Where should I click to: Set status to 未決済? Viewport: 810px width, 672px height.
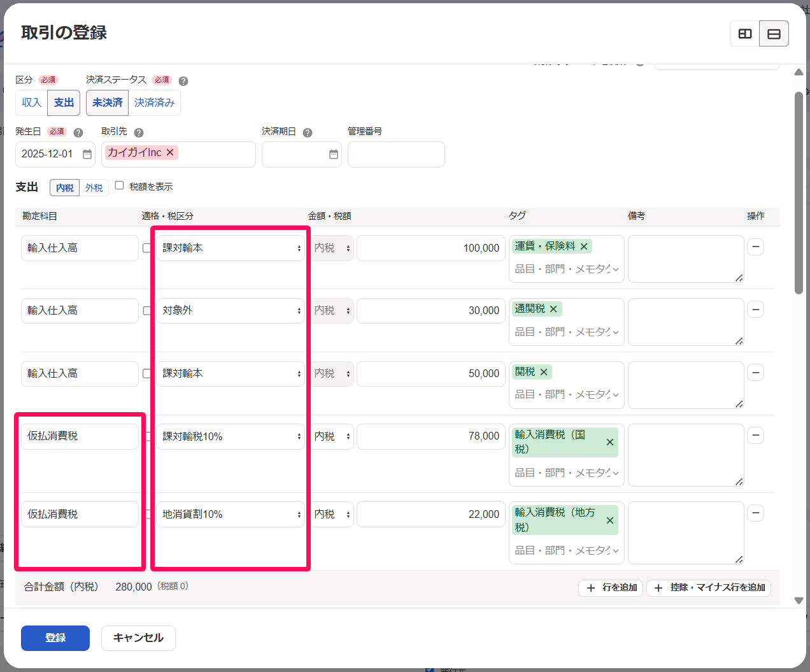point(107,103)
